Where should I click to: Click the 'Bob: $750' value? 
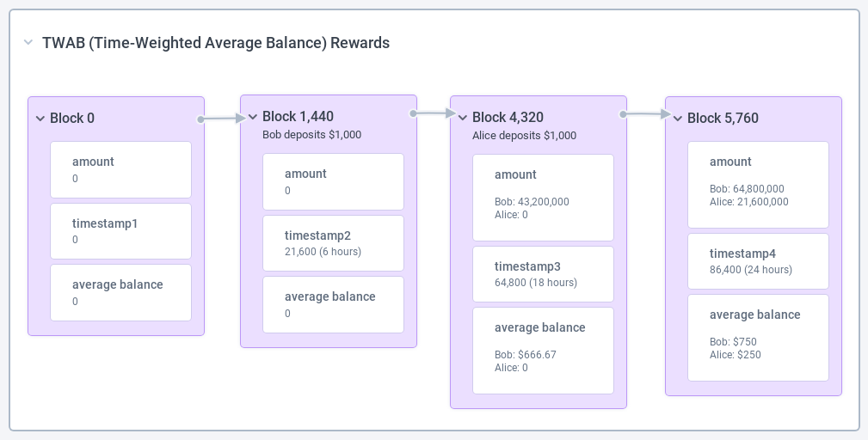coord(733,342)
